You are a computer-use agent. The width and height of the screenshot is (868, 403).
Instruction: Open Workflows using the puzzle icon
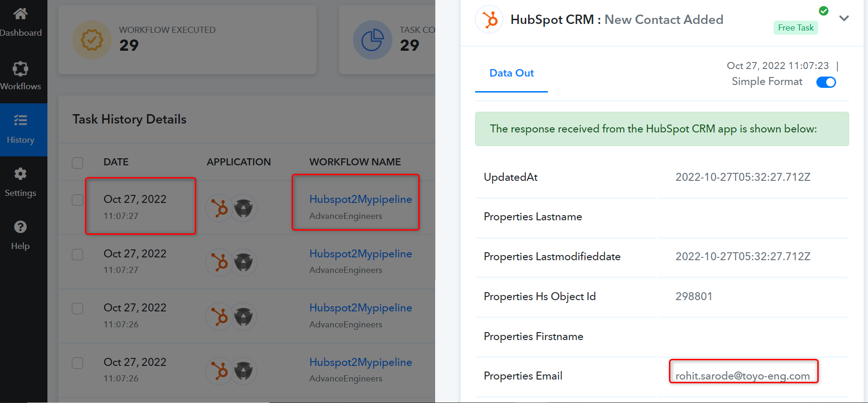click(x=20, y=69)
